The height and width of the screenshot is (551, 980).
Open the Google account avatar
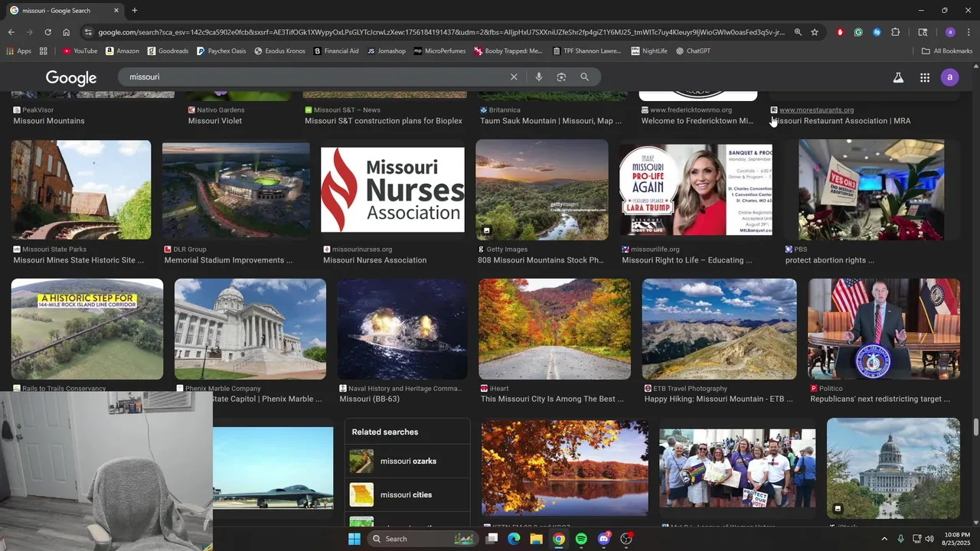(x=950, y=77)
